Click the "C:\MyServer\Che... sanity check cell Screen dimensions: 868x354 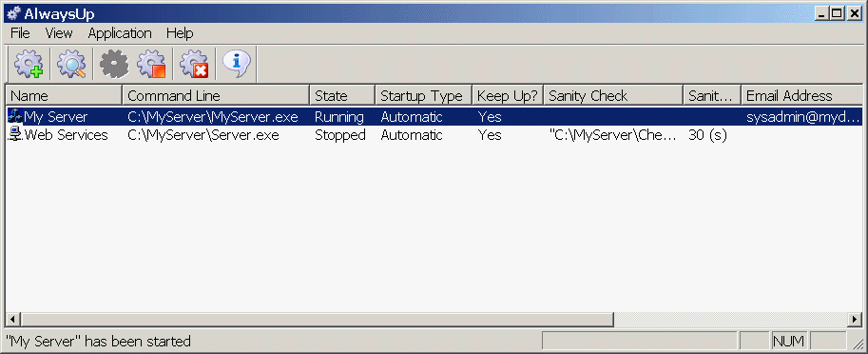click(x=613, y=134)
